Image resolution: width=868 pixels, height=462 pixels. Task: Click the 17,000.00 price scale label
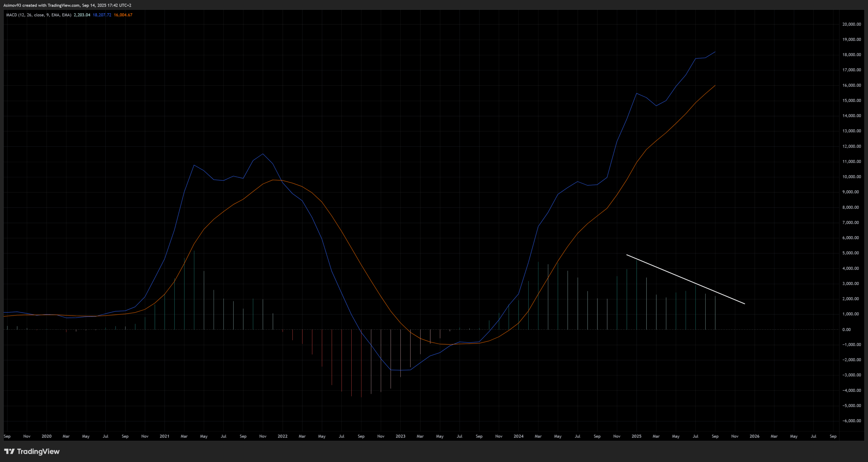tap(851, 70)
